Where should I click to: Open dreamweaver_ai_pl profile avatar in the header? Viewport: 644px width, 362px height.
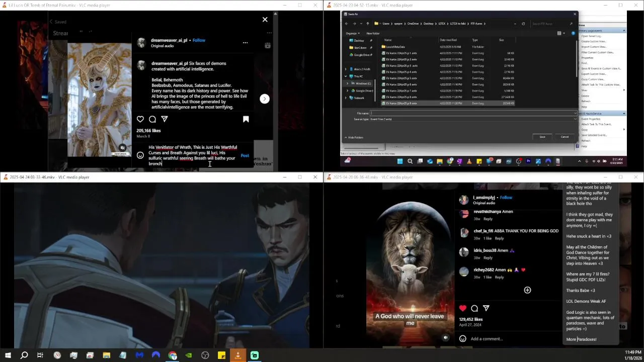(142, 43)
